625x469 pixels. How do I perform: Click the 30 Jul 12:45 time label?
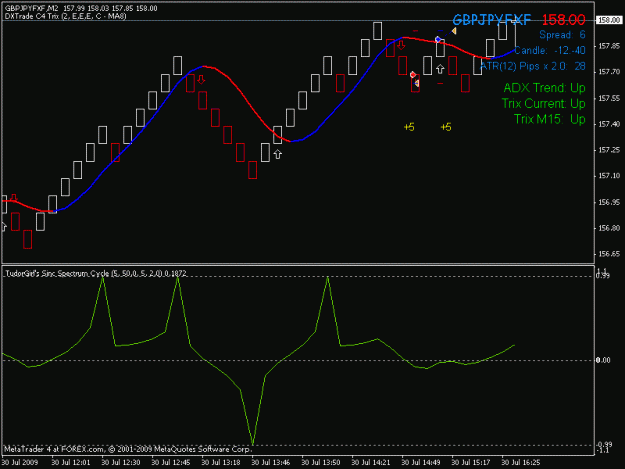tap(171, 462)
